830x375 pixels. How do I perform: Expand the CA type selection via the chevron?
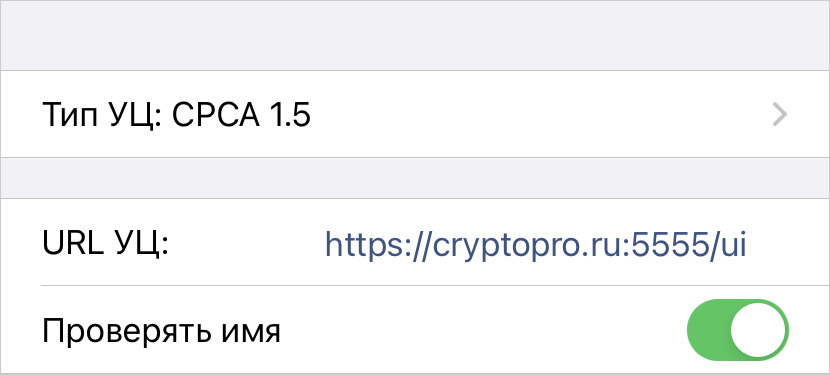780,114
